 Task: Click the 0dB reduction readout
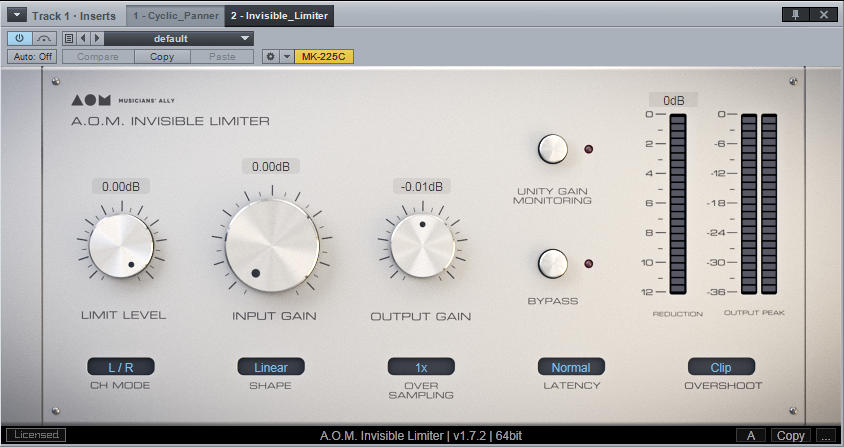(673, 100)
